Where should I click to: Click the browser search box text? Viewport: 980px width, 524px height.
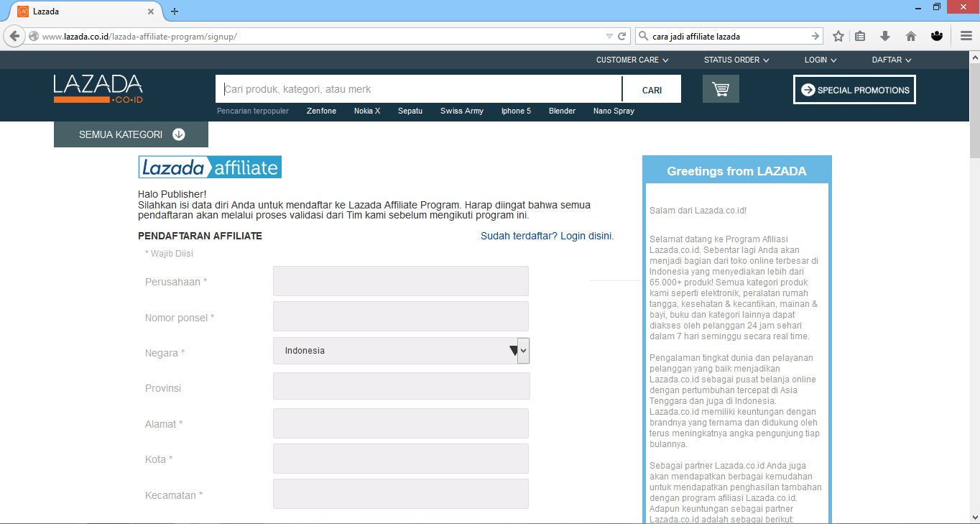(x=696, y=36)
